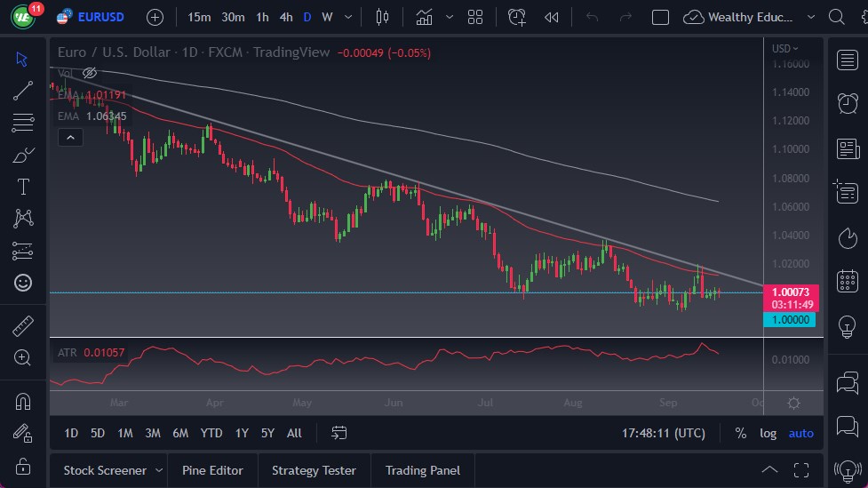Click the 1.00000 price line label
868x488 pixels.
coord(790,320)
